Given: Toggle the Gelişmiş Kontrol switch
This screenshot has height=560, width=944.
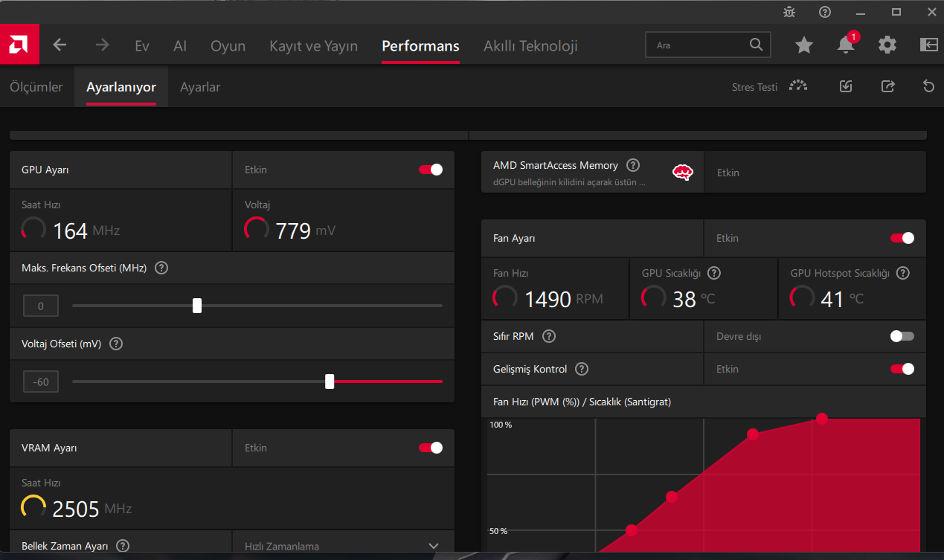Looking at the screenshot, I should coord(902,369).
